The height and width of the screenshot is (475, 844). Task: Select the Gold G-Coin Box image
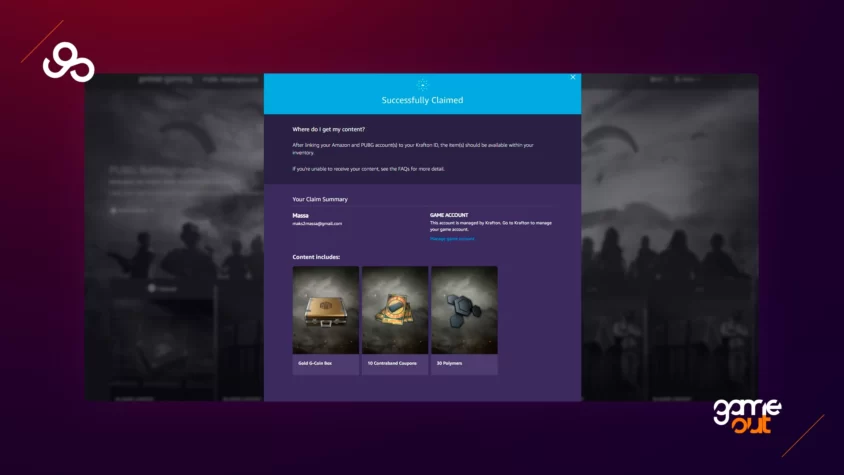coord(326,310)
